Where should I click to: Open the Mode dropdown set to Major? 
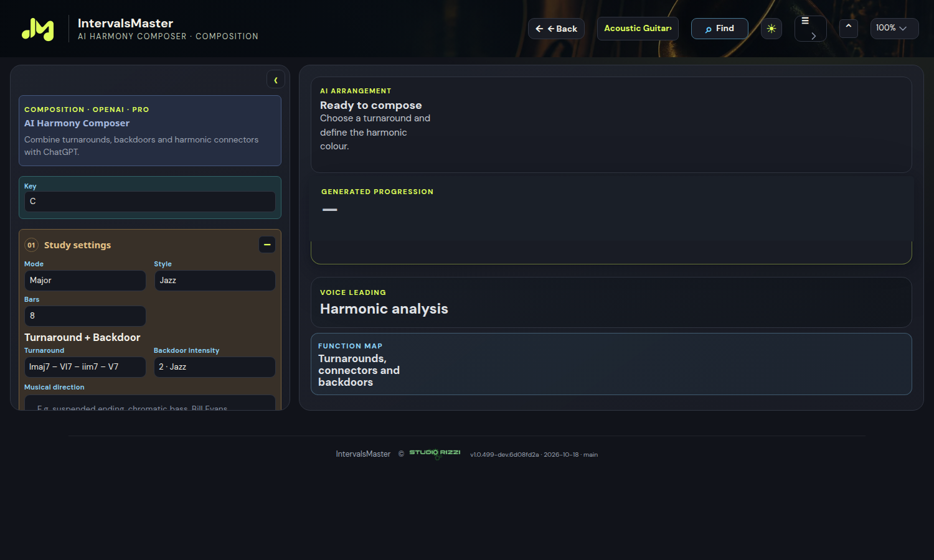click(85, 281)
